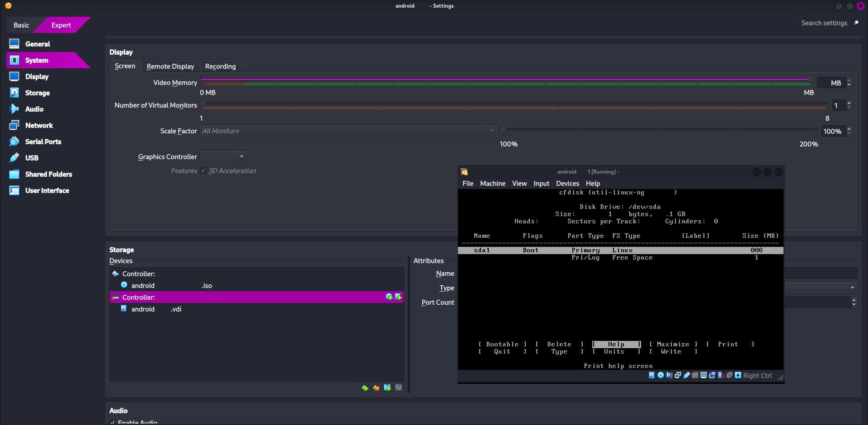Select the android .iso device row
868x425 pixels.
click(x=256, y=286)
